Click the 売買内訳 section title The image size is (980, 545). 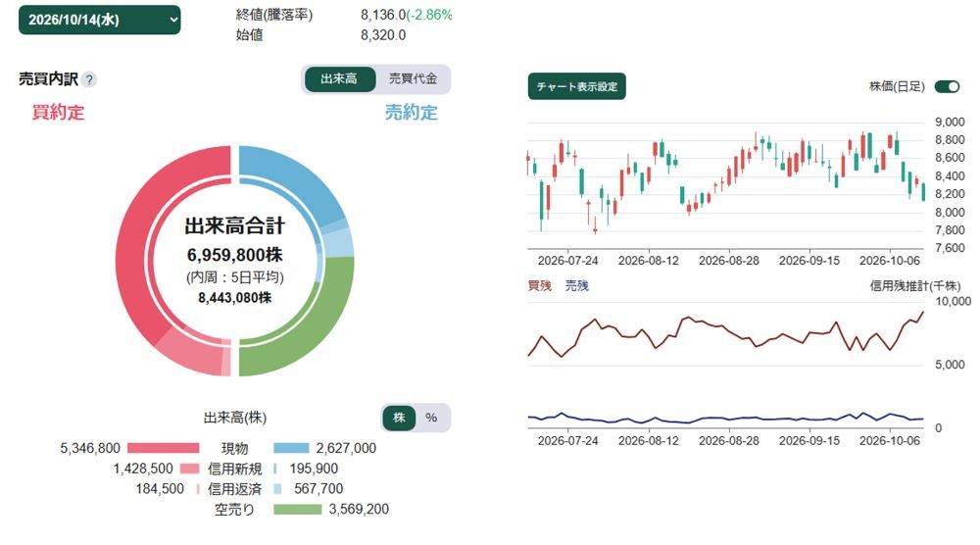pos(48,79)
